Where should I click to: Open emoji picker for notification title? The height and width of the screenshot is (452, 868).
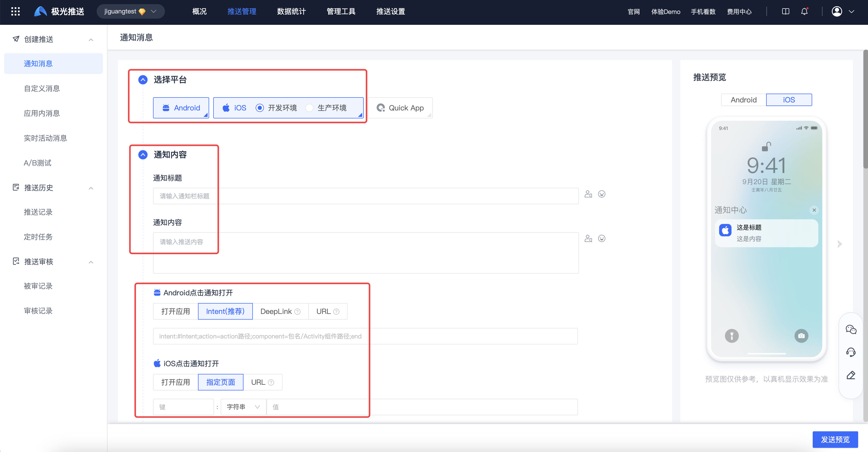coord(601,194)
